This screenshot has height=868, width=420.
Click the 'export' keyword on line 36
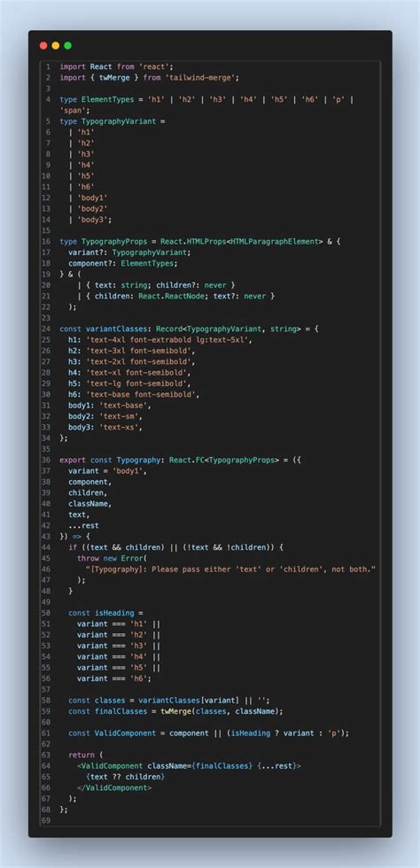(x=73, y=460)
